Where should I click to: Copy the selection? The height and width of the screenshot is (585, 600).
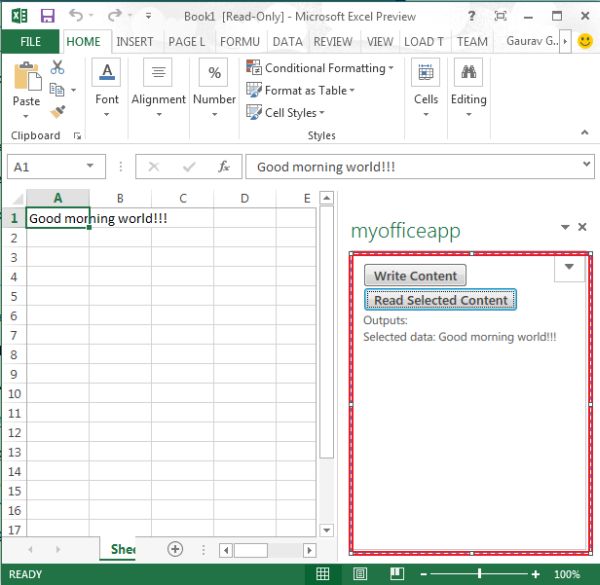pyautogui.click(x=57, y=90)
